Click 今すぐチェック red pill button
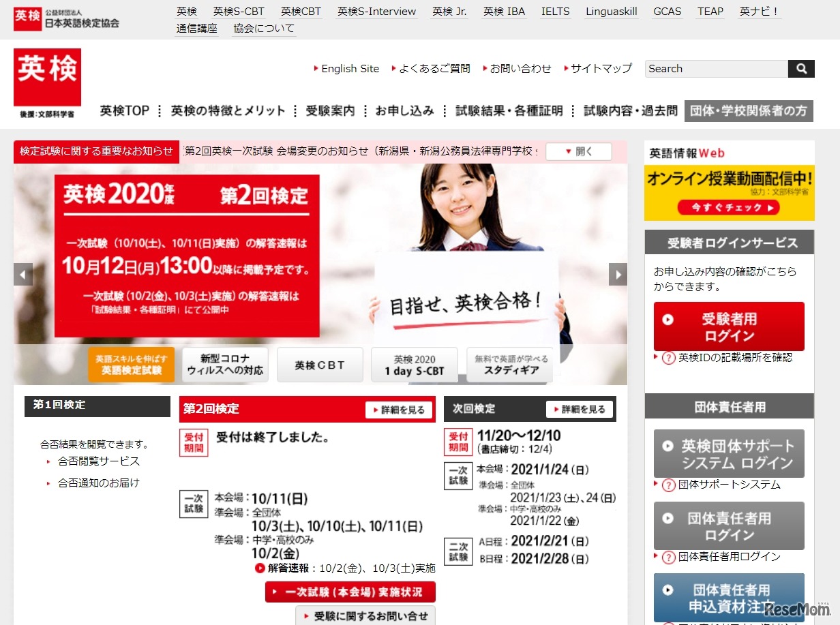840x625 pixels. click(x=728, y=208)
